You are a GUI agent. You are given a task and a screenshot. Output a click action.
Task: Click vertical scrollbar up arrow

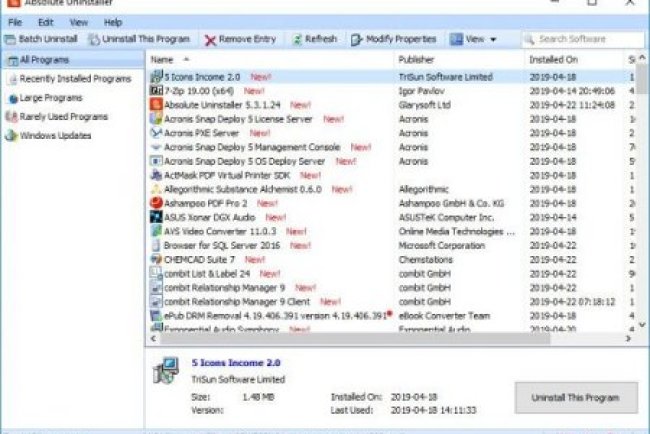point(642,58)
